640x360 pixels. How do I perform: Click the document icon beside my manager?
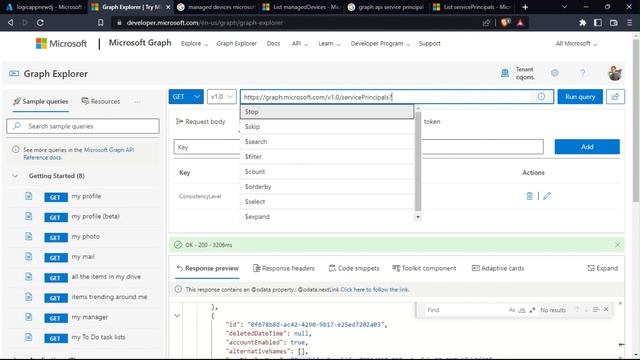coord(29,317)
